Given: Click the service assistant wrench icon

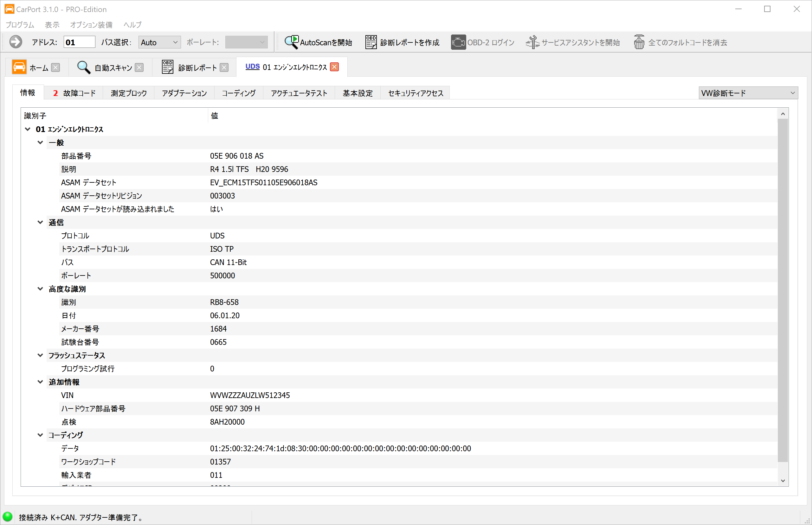Looking at the screenshot, I should [532, 42].
